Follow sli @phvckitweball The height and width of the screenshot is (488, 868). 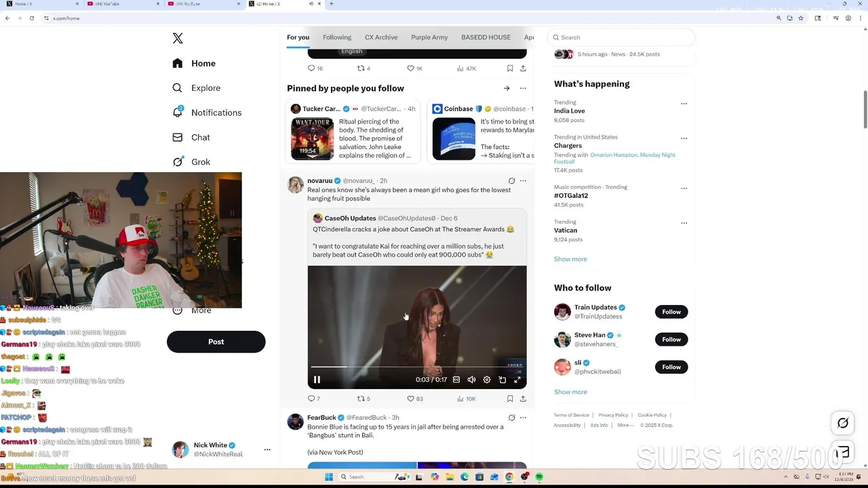[x=671, y=367]
